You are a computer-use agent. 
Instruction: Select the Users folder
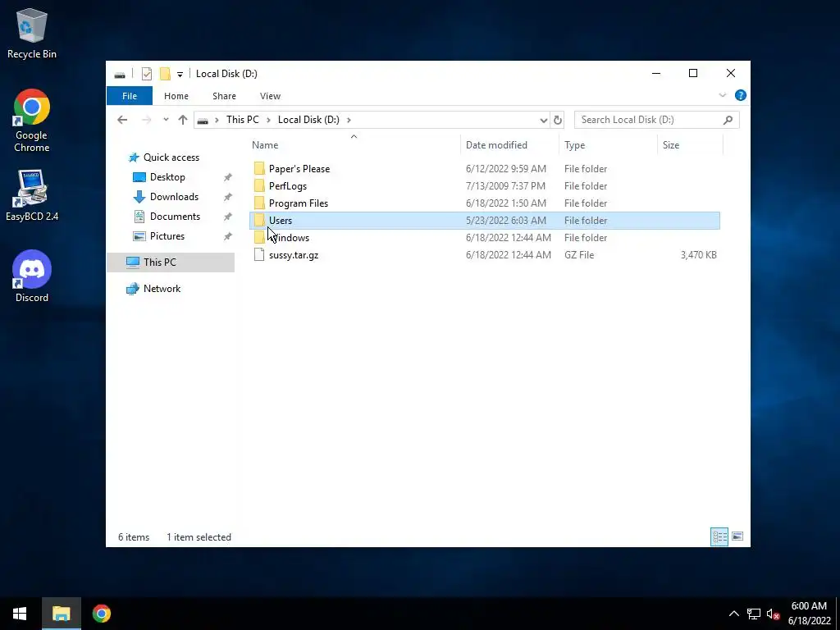tap(485, 221)
